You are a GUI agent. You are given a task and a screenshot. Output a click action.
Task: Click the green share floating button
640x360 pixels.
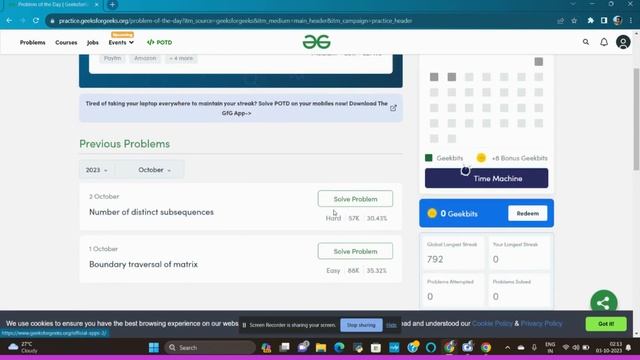pyautogui.click(x=604, y=303)
